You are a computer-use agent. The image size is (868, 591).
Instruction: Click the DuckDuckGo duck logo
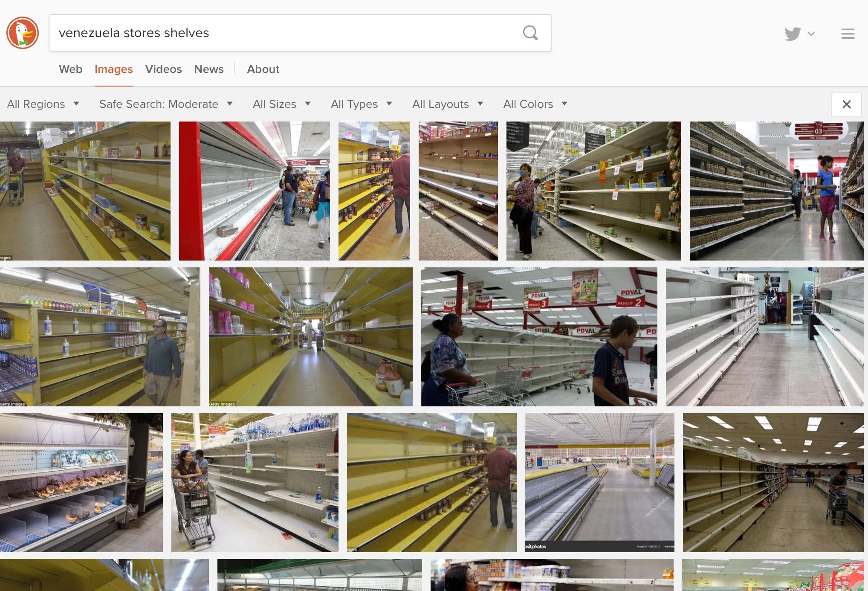pos(23,33)
